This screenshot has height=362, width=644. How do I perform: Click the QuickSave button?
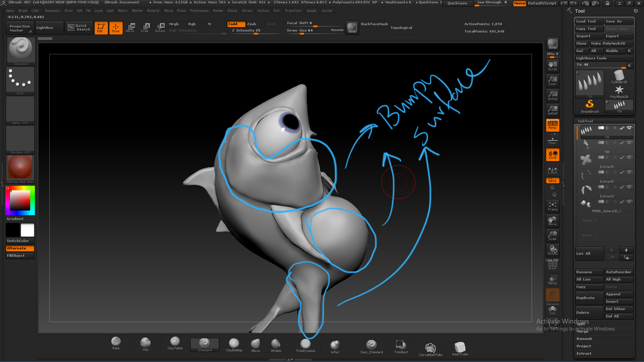tap(457, 3)
